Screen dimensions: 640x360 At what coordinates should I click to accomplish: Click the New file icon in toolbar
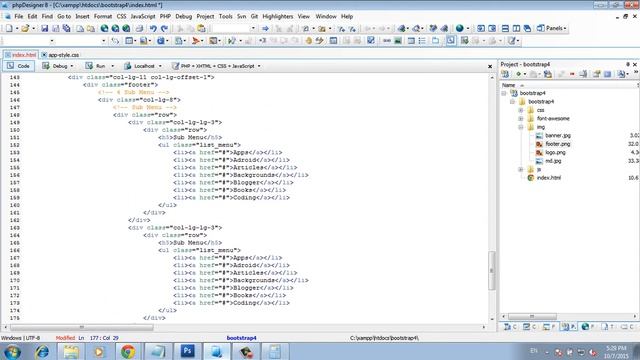[x=9, y=28]
